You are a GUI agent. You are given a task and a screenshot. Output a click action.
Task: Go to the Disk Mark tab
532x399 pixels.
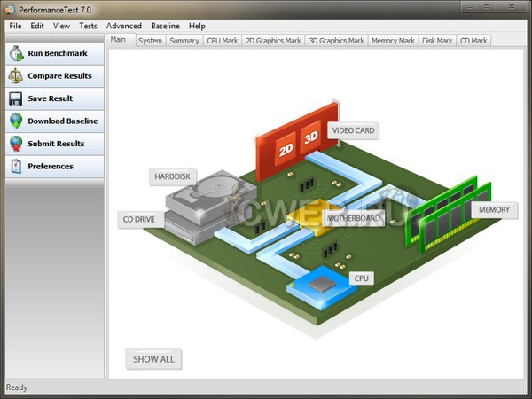(436, 41)
